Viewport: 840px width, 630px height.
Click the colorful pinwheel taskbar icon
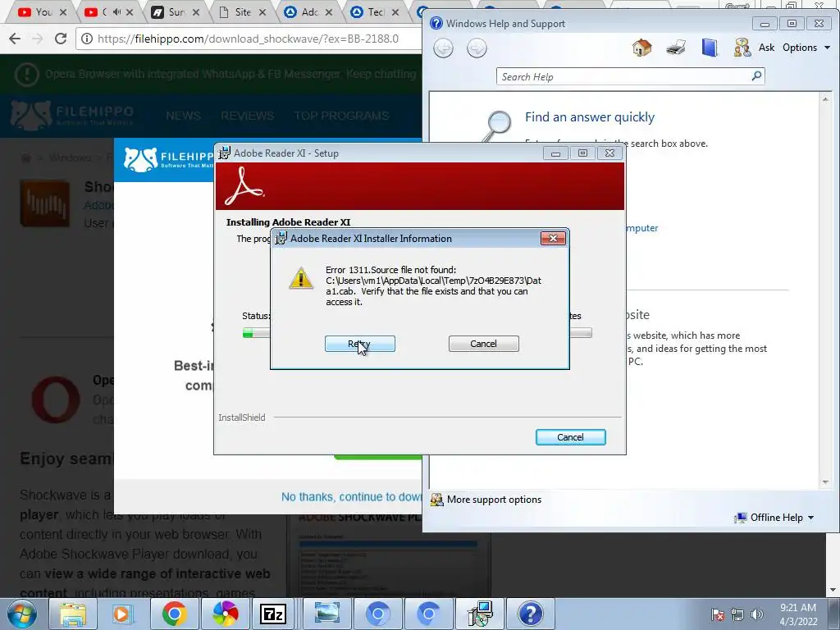tap(225, 614)
